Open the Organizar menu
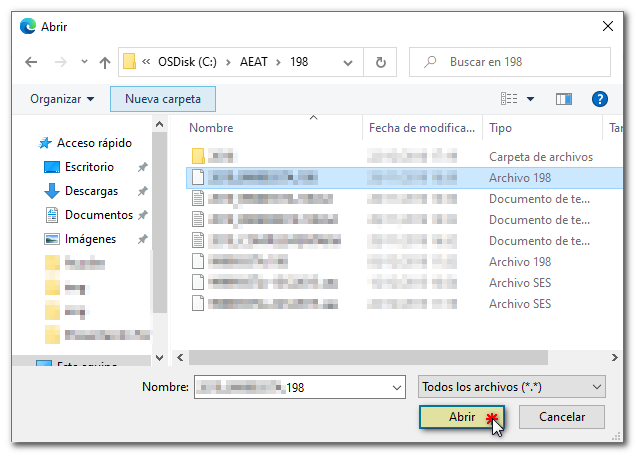The image size is (635, 454). point(62,99)
